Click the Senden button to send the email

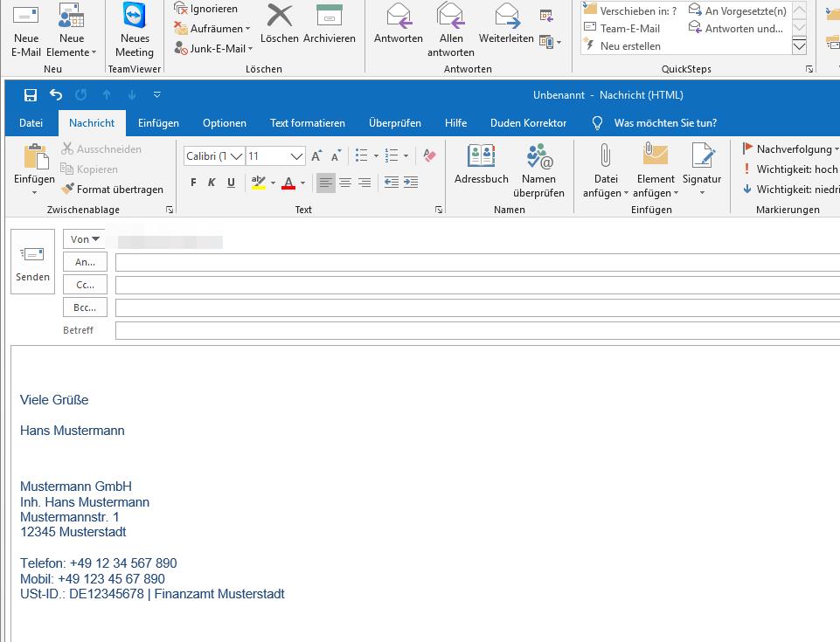coord(32,263)
